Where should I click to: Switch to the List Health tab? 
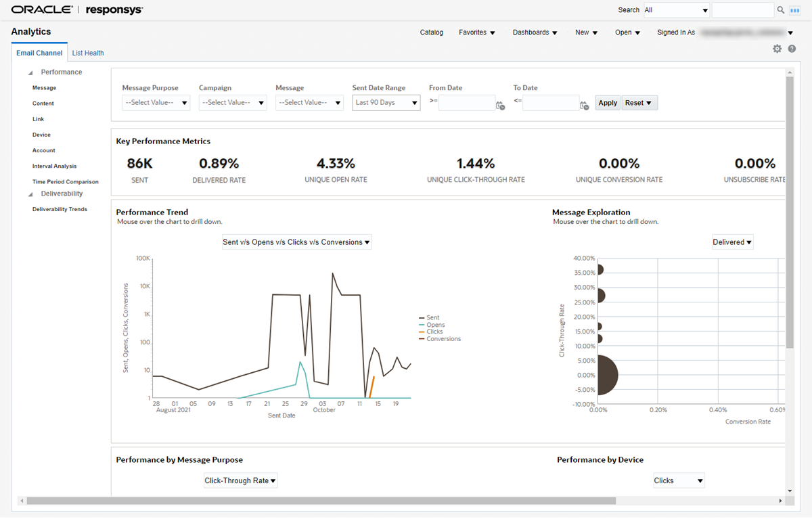[x=87, y=52]
